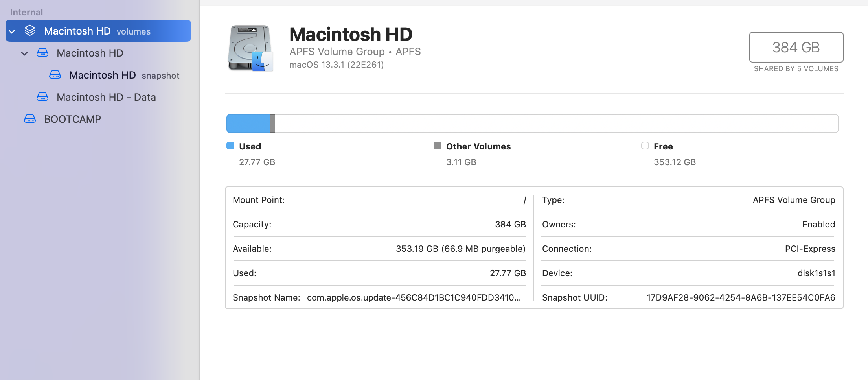Screen dimensions: 868x380
Task: Select the Macintosh HD volume icon in sidebar
Action: tap(42, 53)
